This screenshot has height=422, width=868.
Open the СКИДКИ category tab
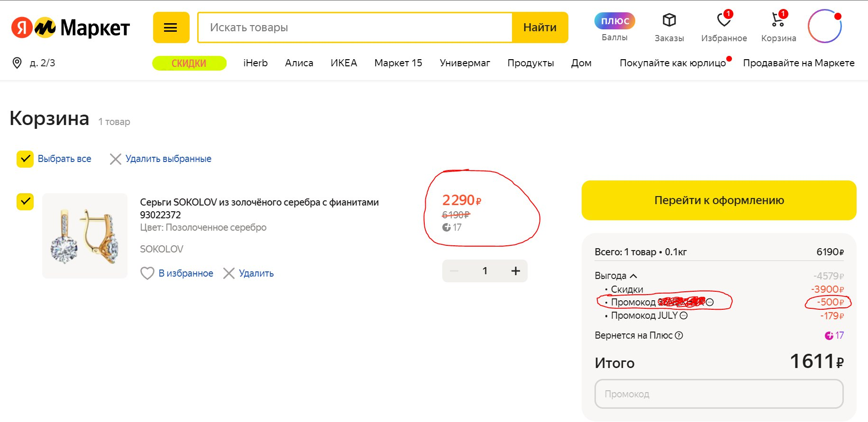(189, 63)
